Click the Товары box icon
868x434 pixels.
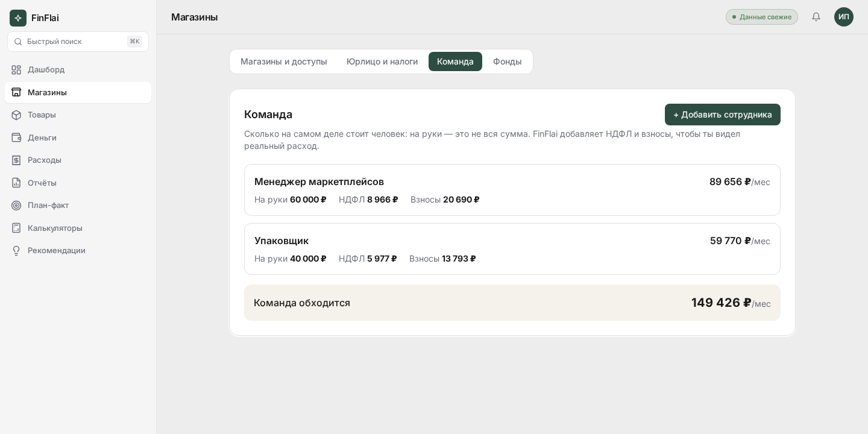(x=16, y=115)
